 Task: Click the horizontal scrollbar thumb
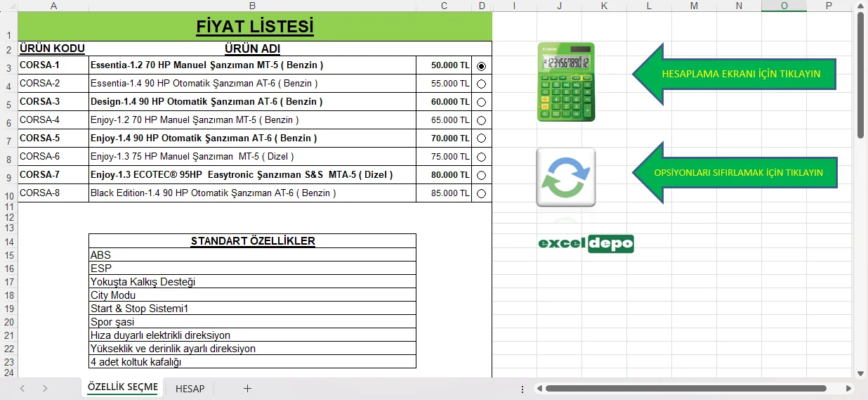click(685, 388)
